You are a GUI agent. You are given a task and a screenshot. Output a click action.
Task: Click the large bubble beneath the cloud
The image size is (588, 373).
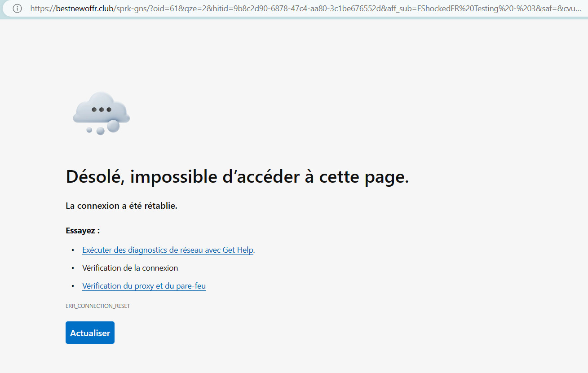pos(113,126)
